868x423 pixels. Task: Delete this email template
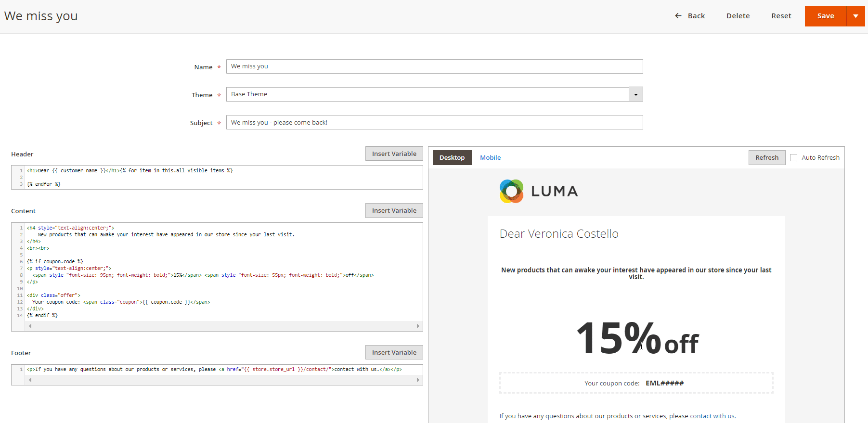pos(738,16)
